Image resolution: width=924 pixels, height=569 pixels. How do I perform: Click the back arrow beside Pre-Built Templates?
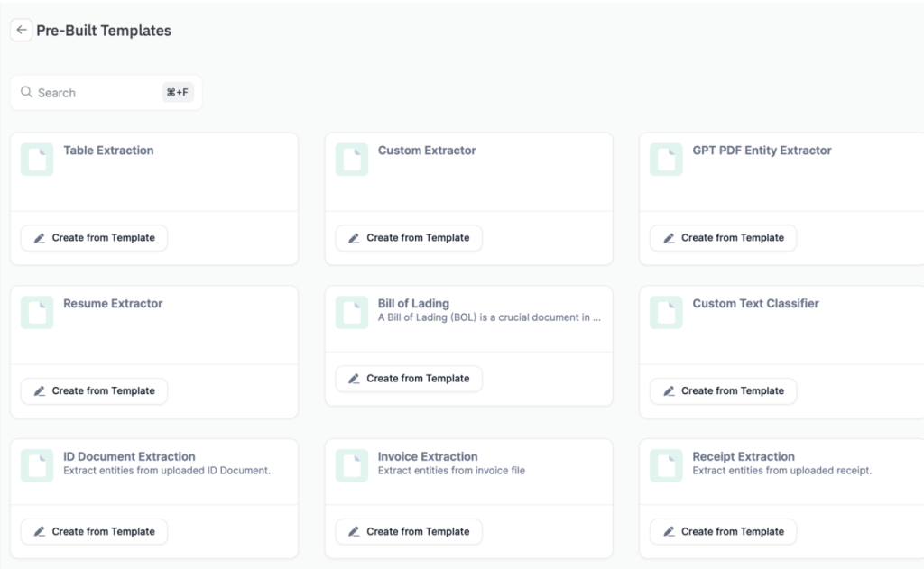click(x=22, y=30)
